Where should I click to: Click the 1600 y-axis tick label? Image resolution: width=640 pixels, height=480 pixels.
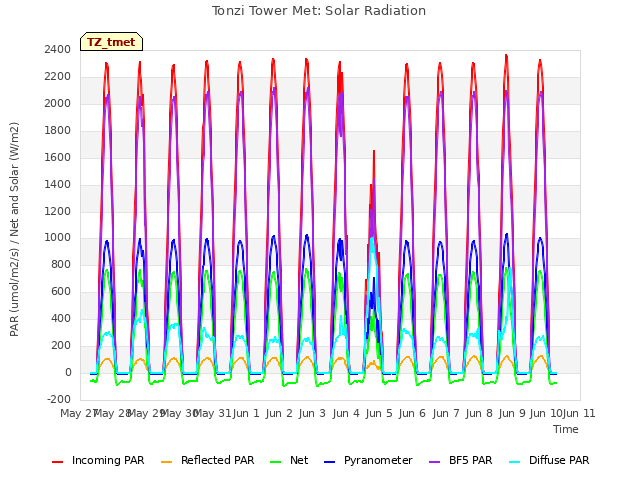[x=58, y=158]
